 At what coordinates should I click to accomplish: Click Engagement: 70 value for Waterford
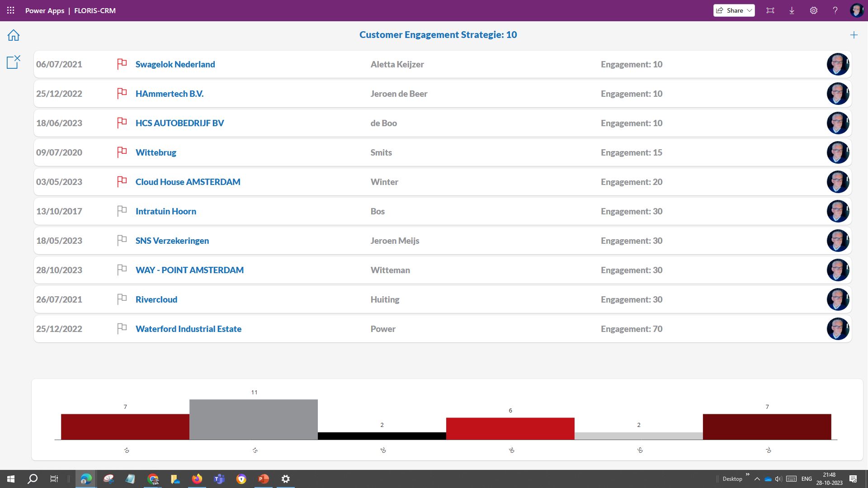632,329
